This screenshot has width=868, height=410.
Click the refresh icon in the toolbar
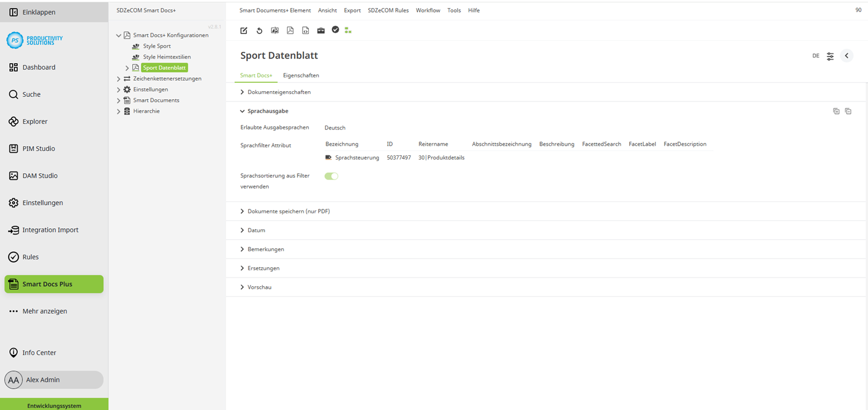(259, 30)
